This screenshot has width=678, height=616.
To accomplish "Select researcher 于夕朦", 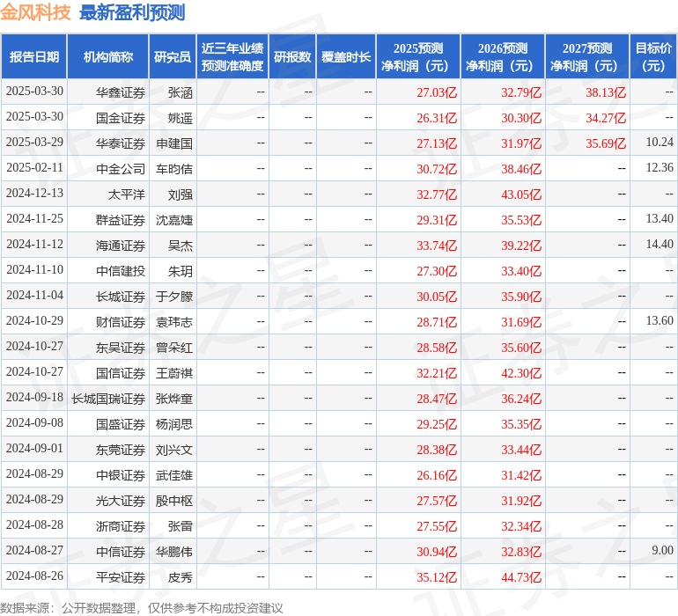I will [x=173, y=297].
